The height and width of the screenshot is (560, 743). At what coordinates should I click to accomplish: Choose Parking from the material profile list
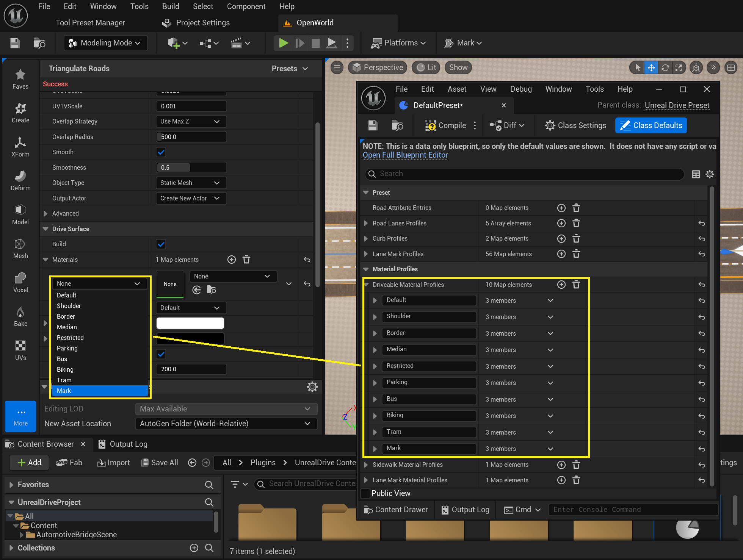pos(100,348)
